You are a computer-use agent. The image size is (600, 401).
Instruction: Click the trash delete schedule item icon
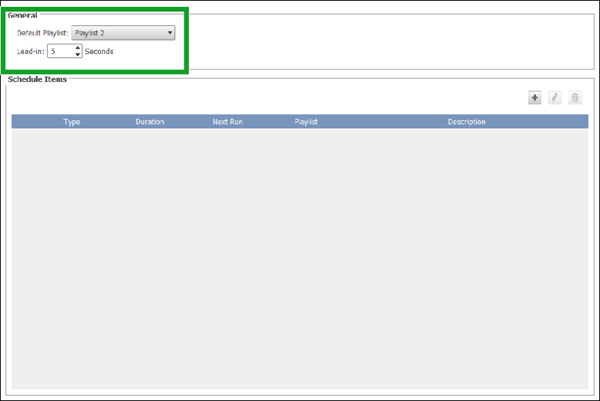click(x=575, y=98)
